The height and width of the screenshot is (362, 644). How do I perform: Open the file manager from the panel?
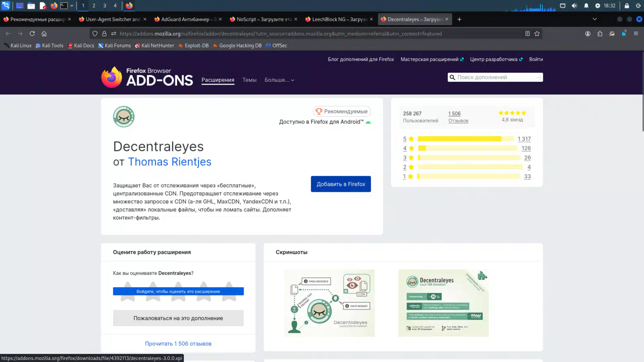point(31,6)
